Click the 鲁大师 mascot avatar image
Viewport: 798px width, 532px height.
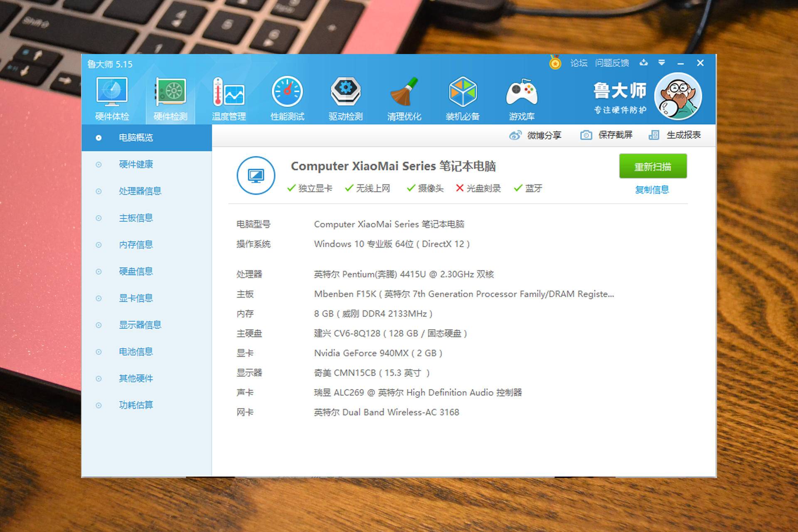[x=678, y=96]
